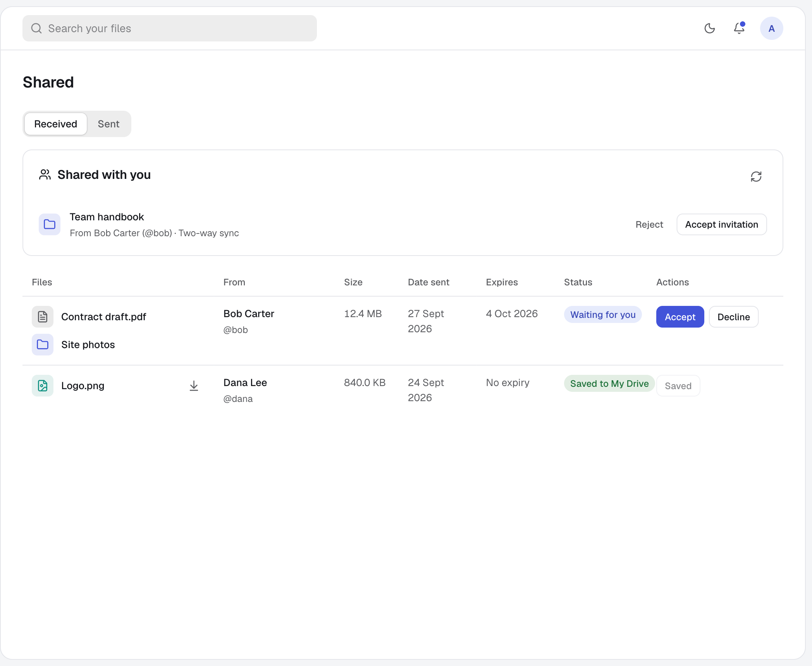The height and width of the screenshot is (666, 812).
Task: Accept the Contract draft.pdf share
Action: pyautogui.click(x=680, y=317)
